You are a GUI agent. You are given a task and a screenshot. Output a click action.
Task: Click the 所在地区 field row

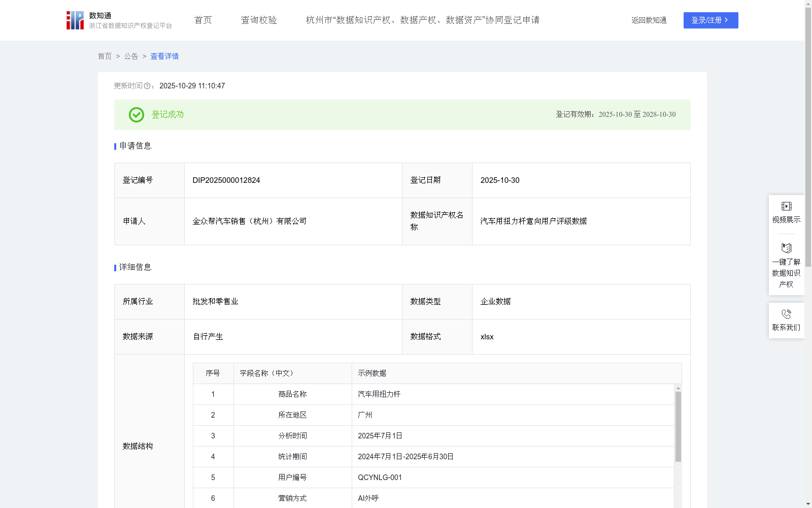click(x=433, y=415)
